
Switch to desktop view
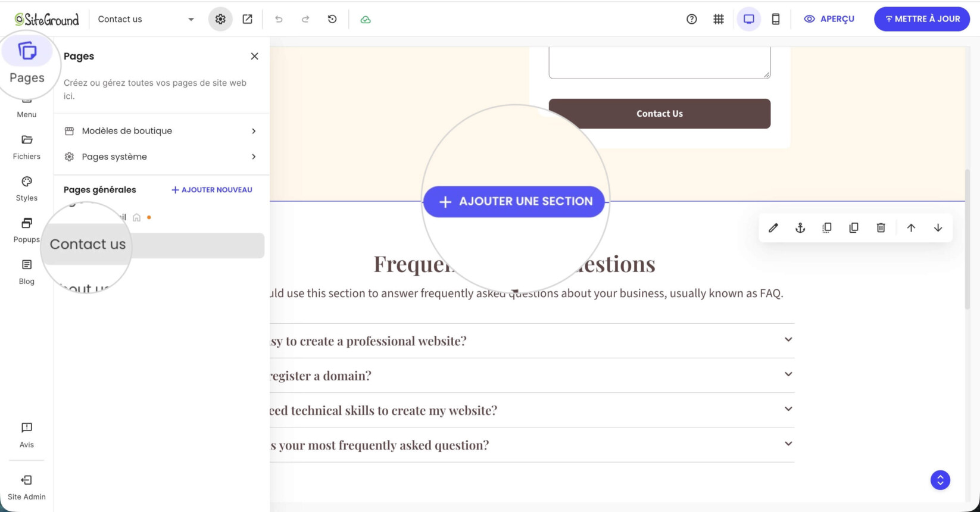[749, 19]
